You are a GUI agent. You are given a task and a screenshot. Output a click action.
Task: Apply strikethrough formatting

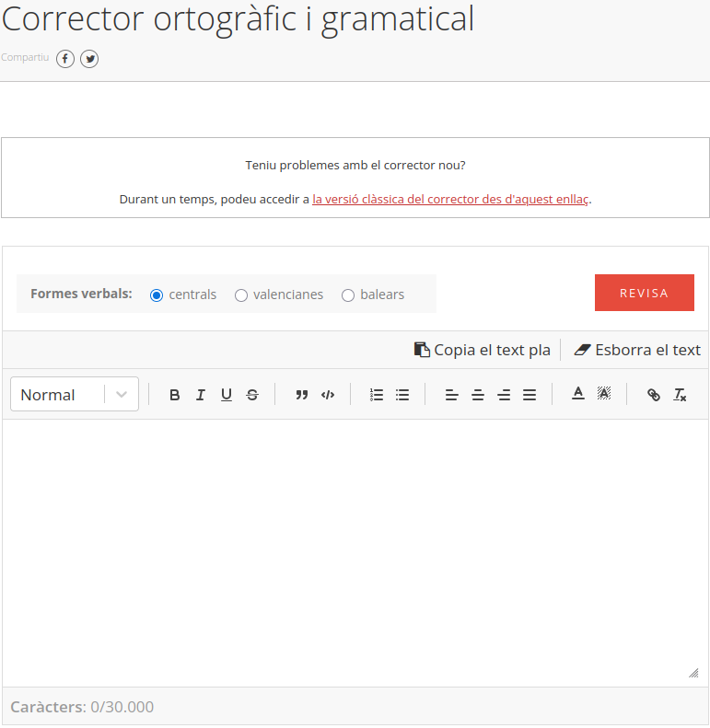pyautogui.click(x=252, y=395)
